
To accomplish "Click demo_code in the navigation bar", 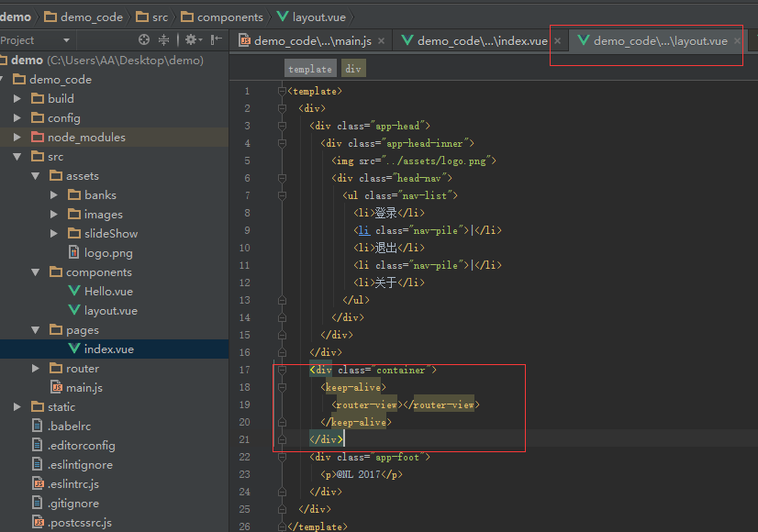I will pos(84,17).
